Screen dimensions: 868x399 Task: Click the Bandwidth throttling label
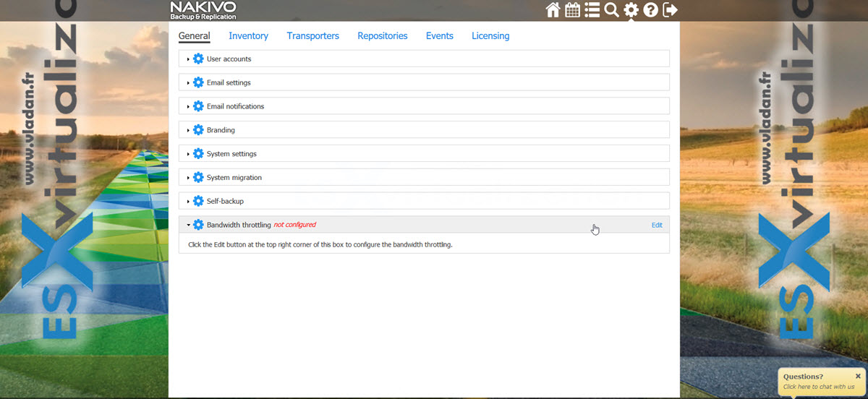(239, 225)
